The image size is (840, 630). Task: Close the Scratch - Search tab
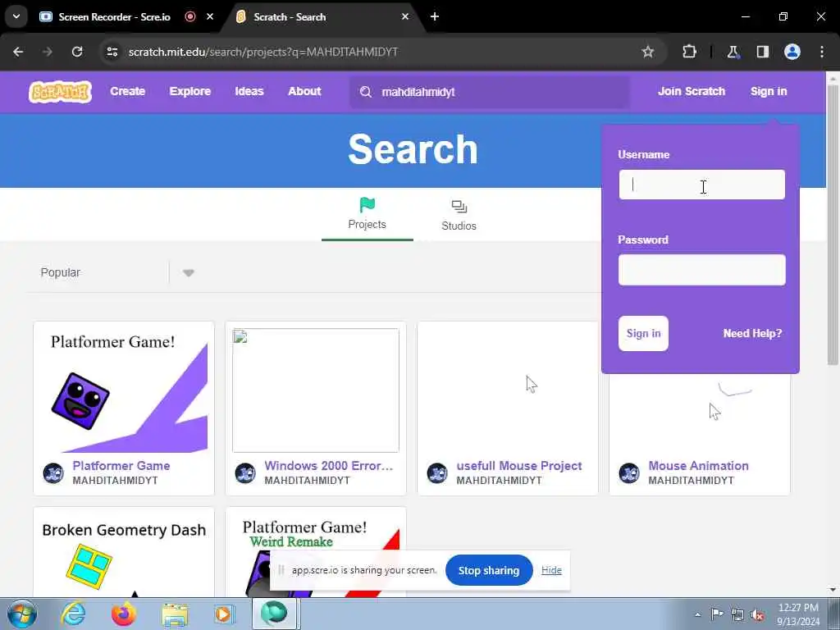(405, 16)
